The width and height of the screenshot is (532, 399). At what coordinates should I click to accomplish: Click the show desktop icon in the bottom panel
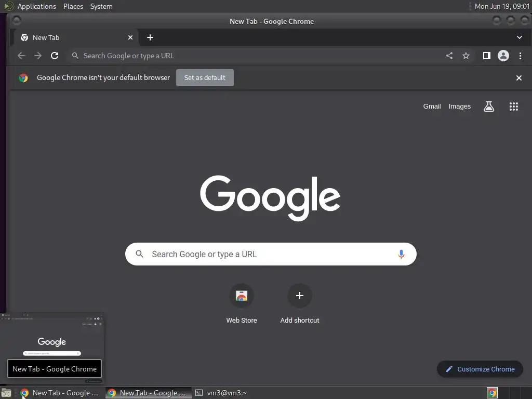pos(6,393)
